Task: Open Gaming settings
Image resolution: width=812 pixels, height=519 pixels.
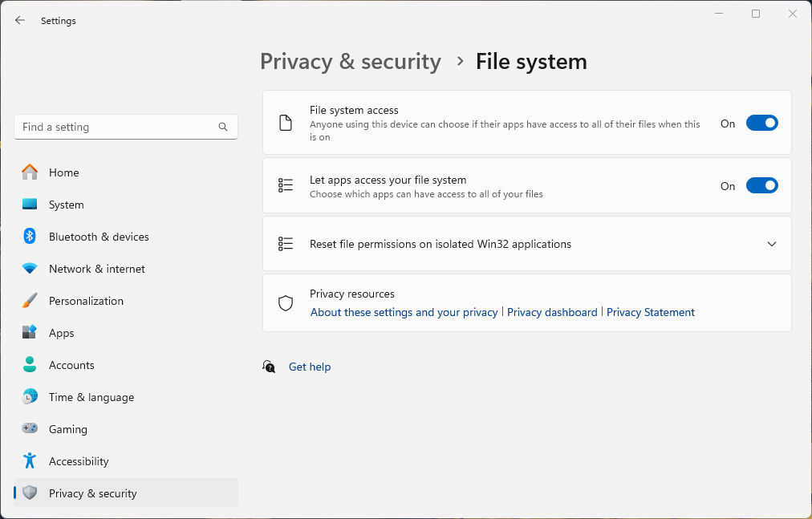Action: click(x=68, y=429)
